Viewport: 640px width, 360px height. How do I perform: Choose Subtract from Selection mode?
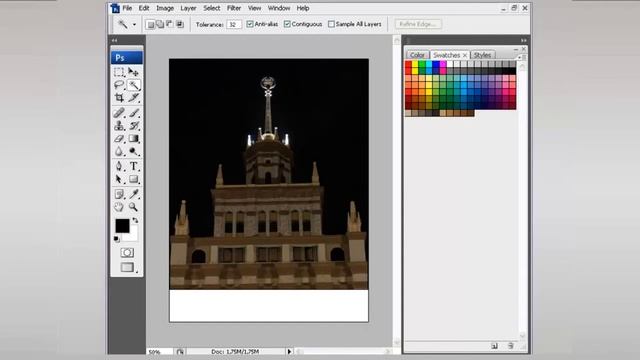click(x=170, y=24)
